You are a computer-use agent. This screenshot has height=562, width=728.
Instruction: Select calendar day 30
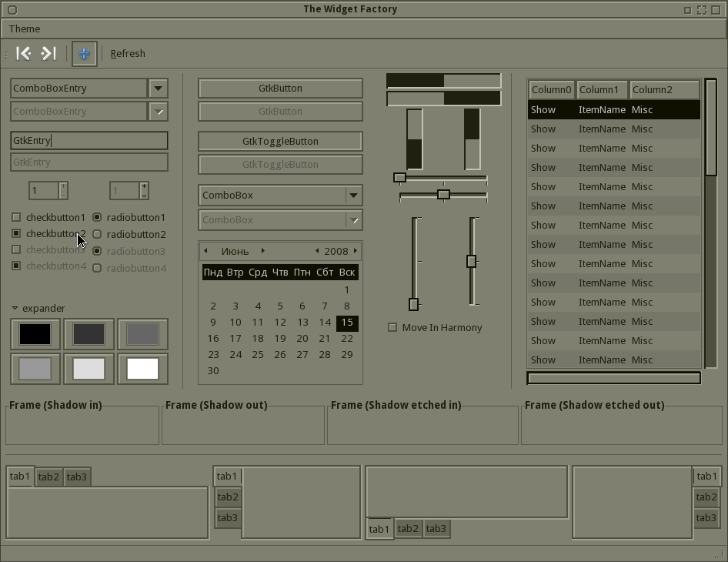click(213, 370)
